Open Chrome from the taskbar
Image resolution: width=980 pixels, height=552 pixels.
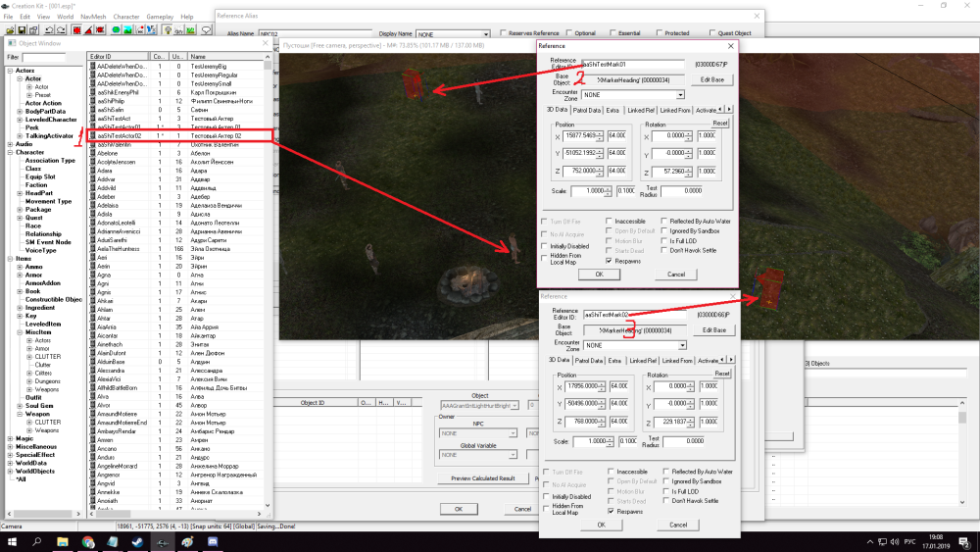point(88,542)
